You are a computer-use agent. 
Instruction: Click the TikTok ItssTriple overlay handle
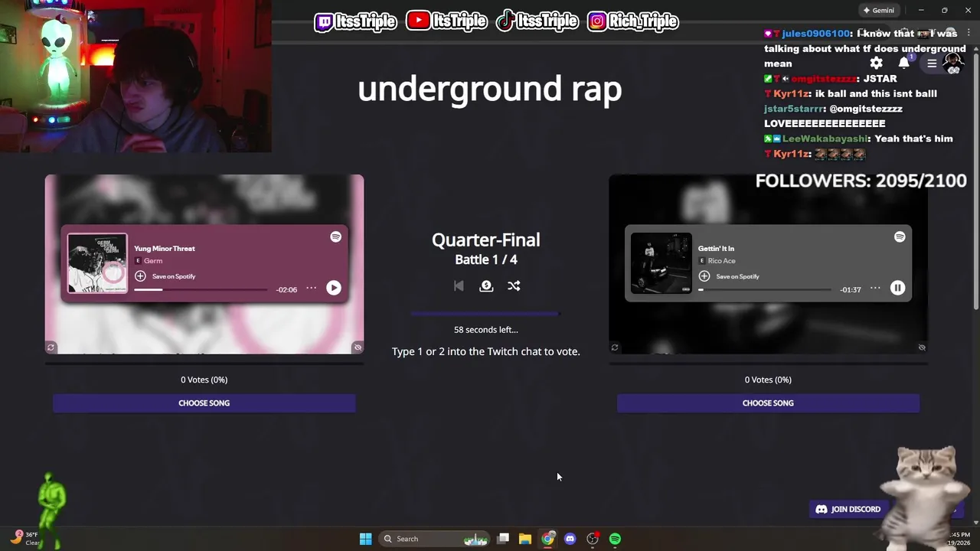point(537,21)
